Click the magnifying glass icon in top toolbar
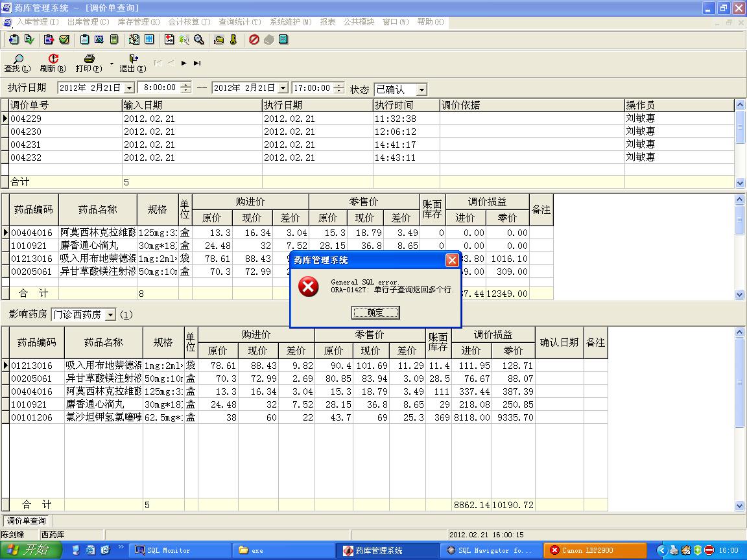 click(x=199, y=40)
